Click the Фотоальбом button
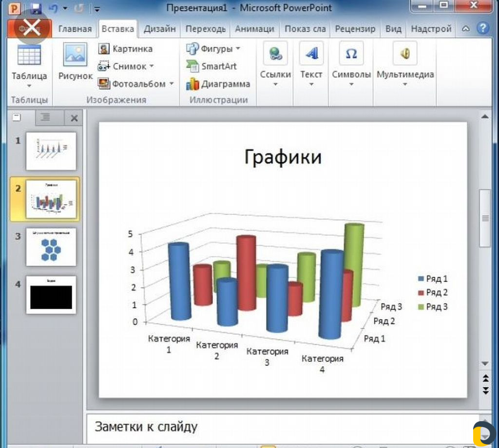The image size is (499, 448). (x=132, y=84)
